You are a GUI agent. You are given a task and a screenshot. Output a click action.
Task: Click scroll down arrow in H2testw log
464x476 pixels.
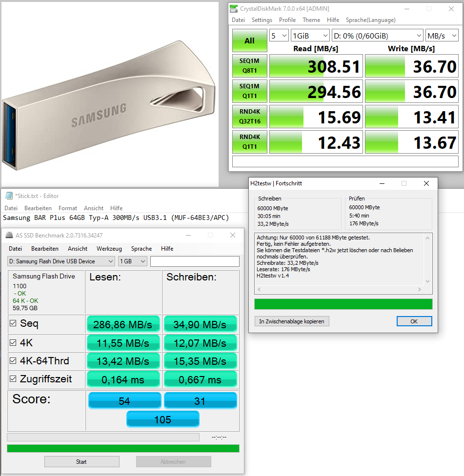[427, 281]
